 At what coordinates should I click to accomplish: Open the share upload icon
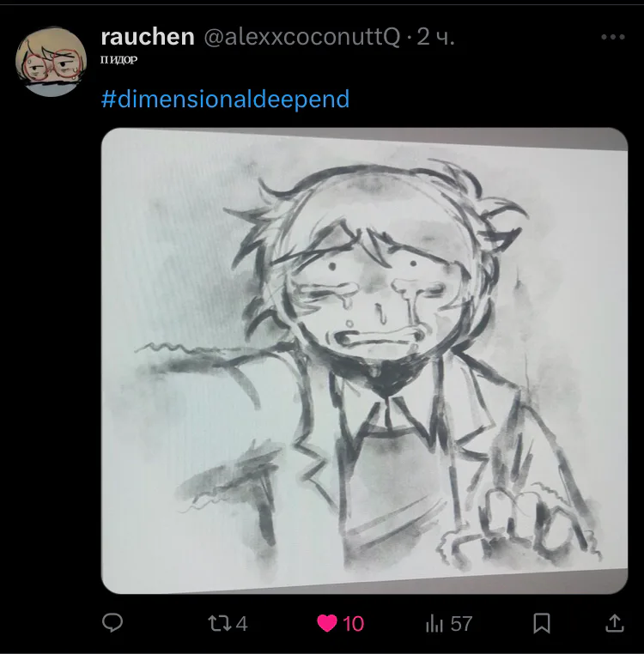pos(615,623)
